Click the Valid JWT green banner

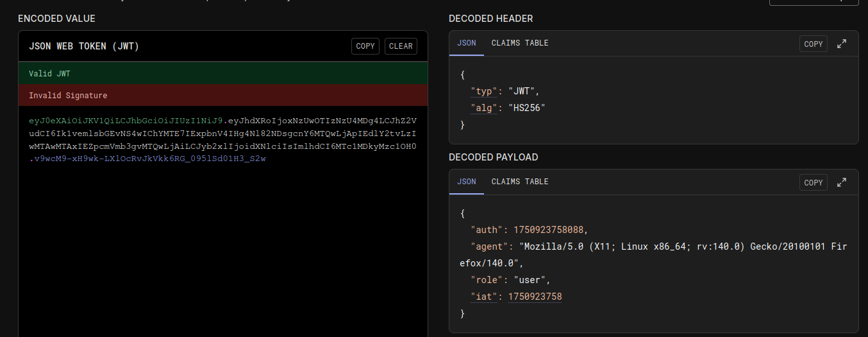click(222, 74)
